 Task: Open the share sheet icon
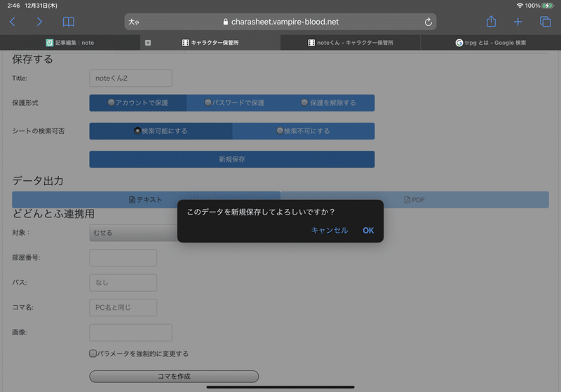(492, 22)
